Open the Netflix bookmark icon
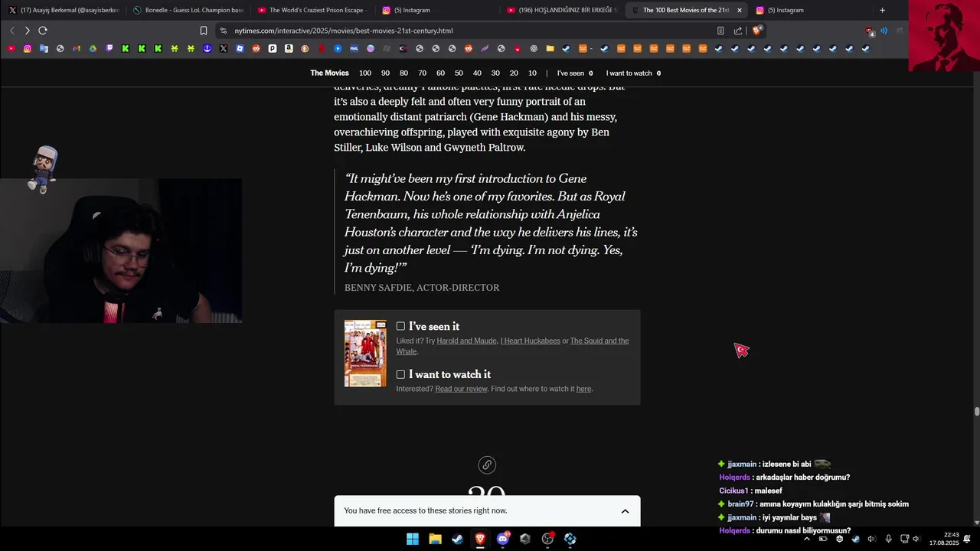This screenshot has width=980, height=551. point(322,48)
